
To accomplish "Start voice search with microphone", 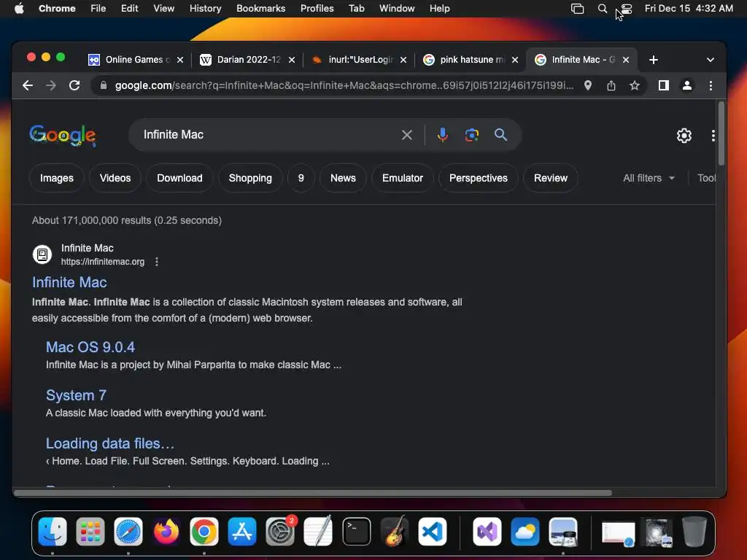I will [443, 135].
